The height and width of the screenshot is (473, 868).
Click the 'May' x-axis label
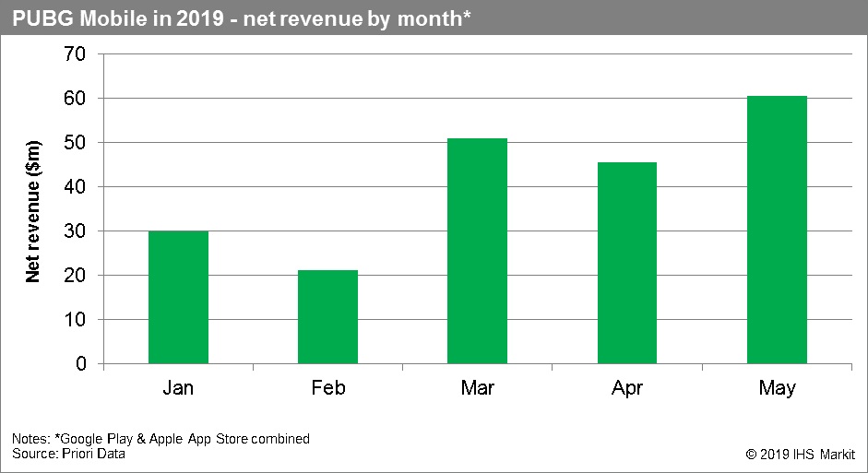777,388
